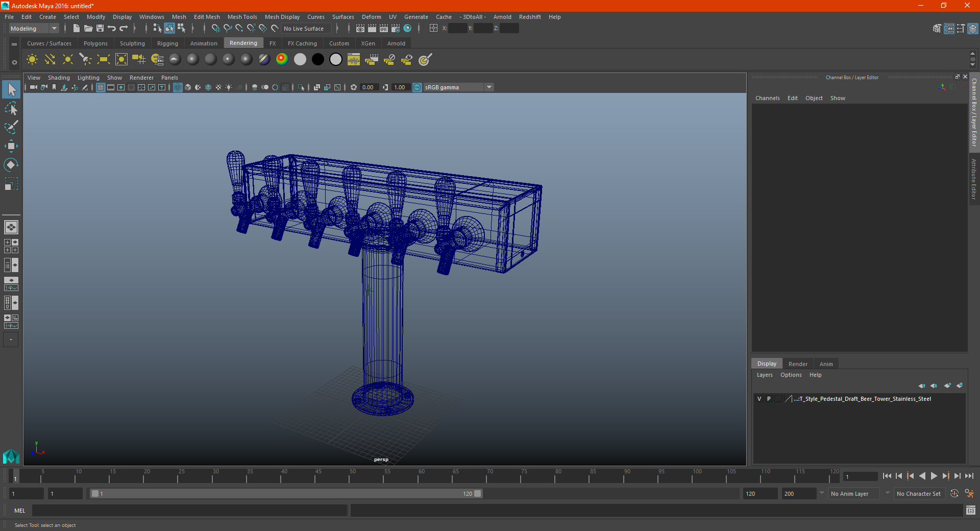Toggle color management ON button
This screenshot has height=531, width=980.
coord(417,87)
